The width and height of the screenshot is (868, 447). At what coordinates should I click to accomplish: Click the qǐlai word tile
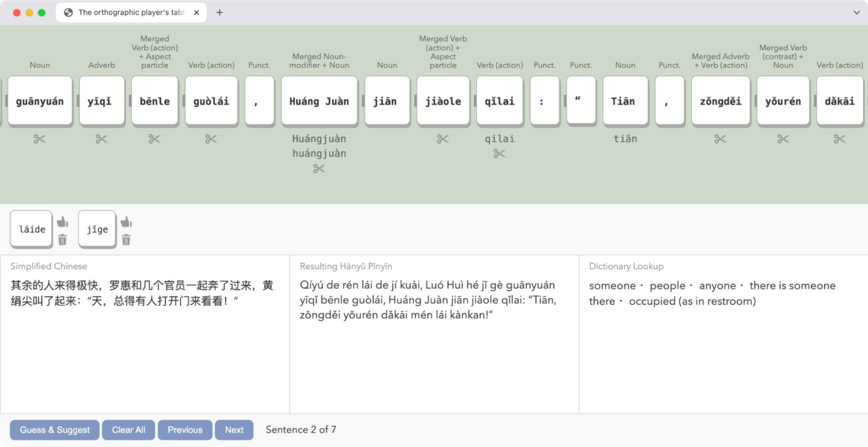click(500, 101)
